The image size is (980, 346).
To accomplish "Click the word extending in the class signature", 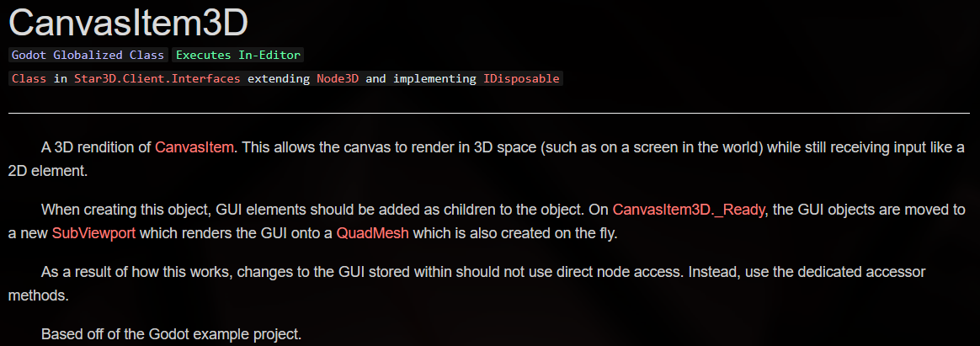I will coord(279,79).
